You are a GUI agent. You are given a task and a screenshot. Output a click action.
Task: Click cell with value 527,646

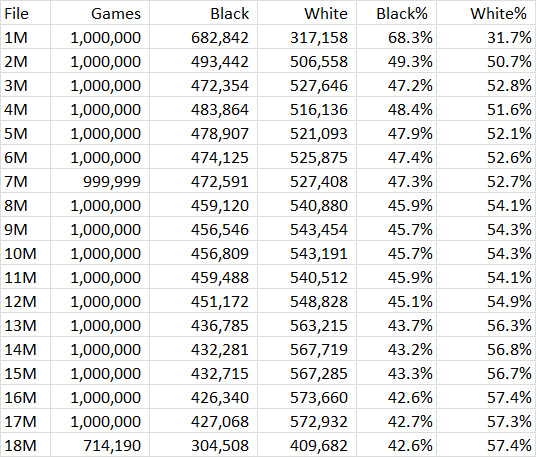[307, 85]
